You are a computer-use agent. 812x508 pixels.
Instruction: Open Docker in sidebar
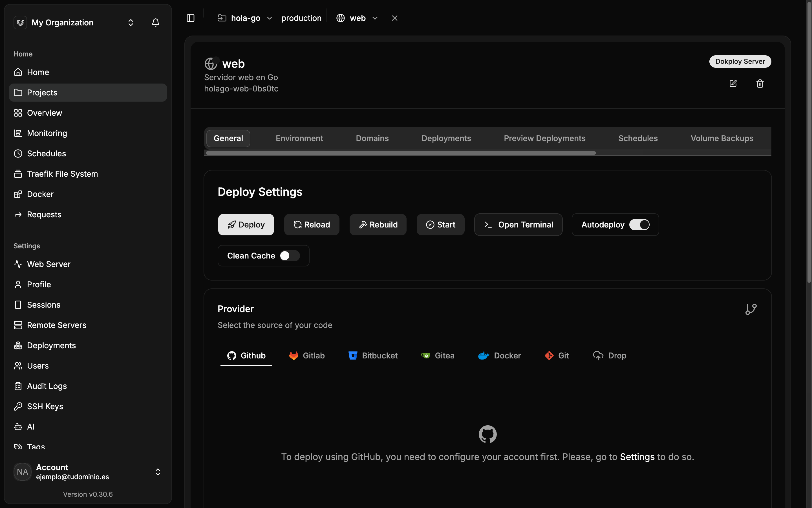coord(88,194)
